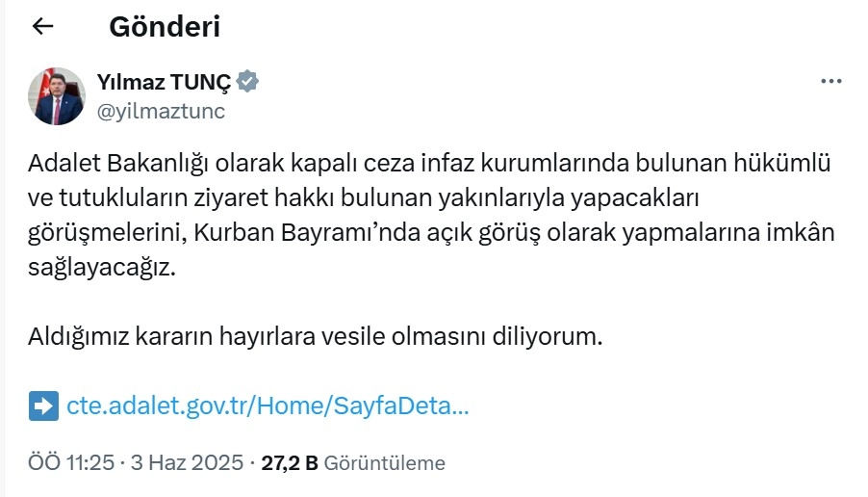Click the word sağlayacağız in the post

104,270
